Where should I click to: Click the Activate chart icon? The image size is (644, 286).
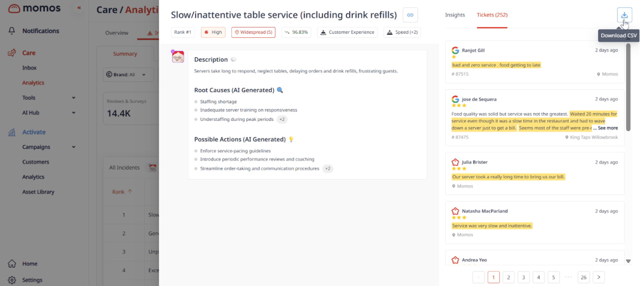(12, 132)
